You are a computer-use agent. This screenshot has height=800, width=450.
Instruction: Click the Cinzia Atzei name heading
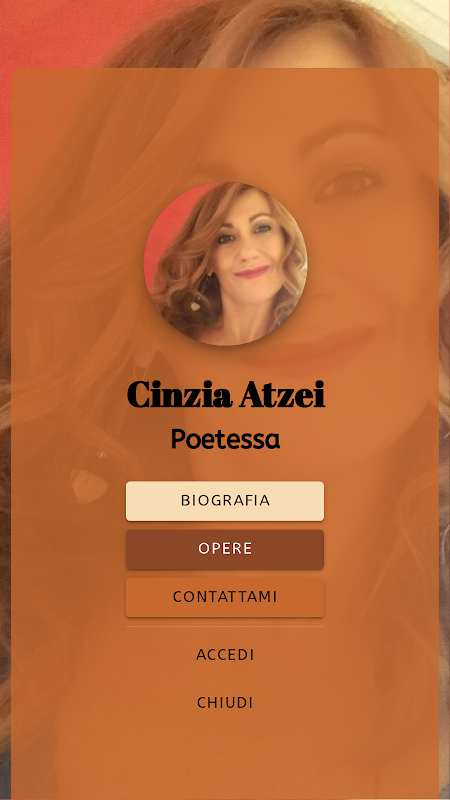tap(226, 395)
